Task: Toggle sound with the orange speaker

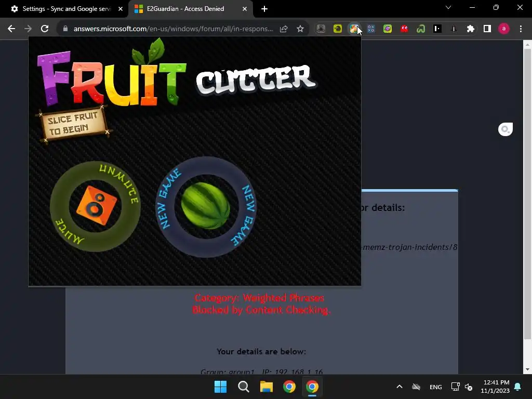Action: point(96,205)
